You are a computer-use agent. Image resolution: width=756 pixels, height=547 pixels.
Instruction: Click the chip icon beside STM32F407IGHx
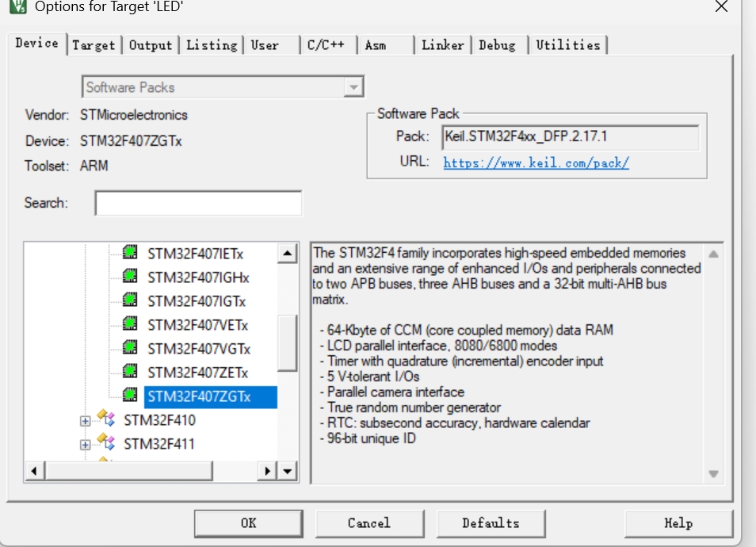[130, 276]
